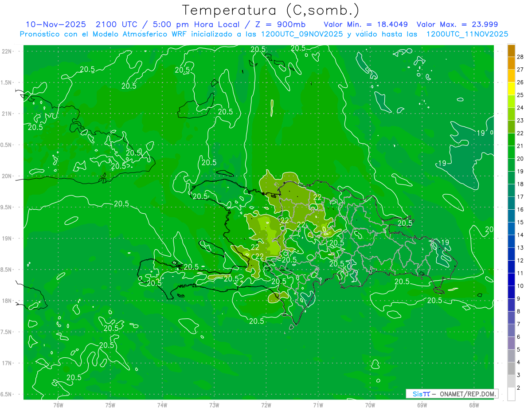Image resolution: width=532 pixels, height=411 pixels.
Task: Click the color scale value "15"
Action: (520, 222)
